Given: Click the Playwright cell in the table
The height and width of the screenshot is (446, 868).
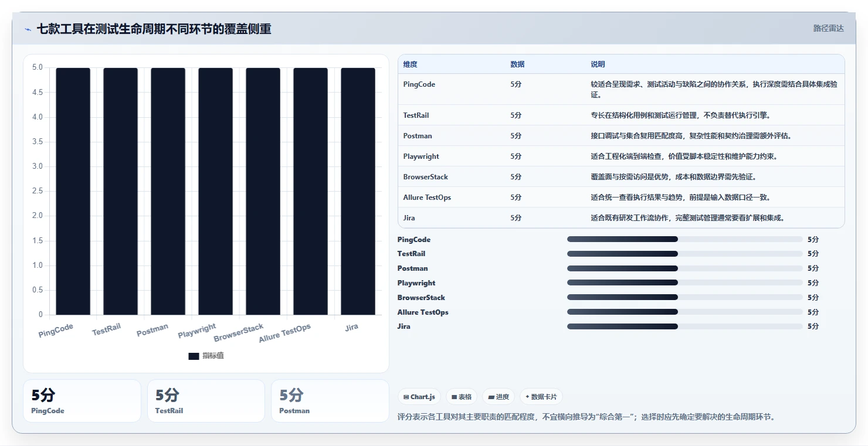Looking at the screenshot, I should pos(421,156).
